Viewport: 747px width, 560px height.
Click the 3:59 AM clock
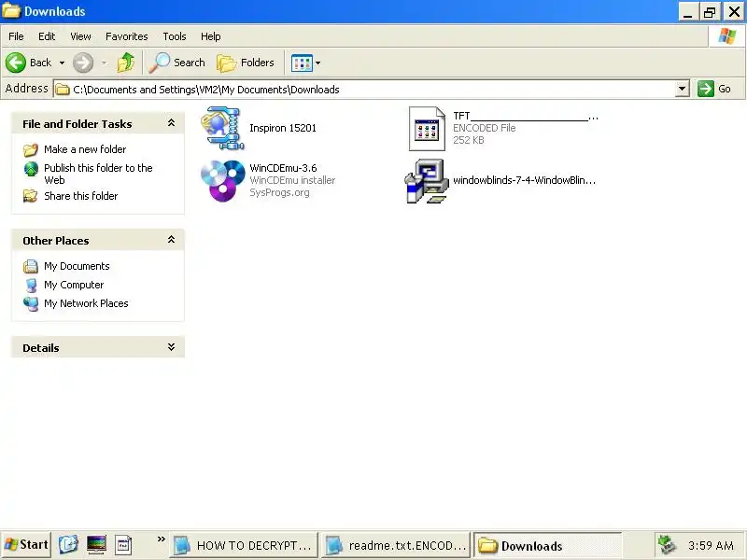point(711,546)
